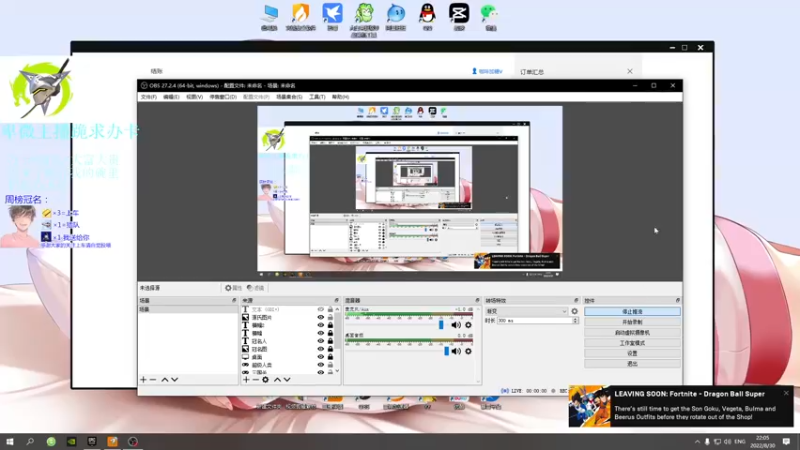This screenshot has width=800, height=450.
Task: Open the 工具(T) menu in OBS
Action: pos(317,97)
